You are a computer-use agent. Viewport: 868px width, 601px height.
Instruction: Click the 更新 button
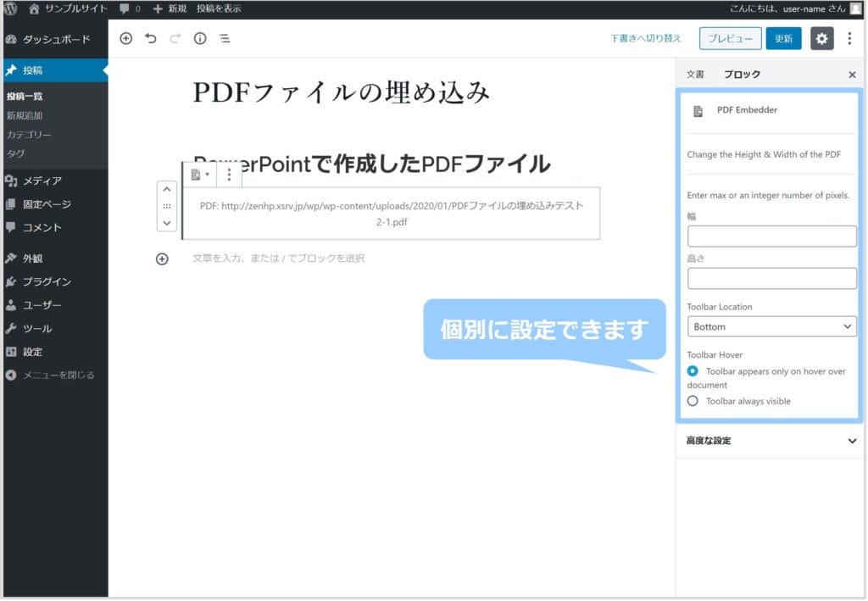coord(783,38)
